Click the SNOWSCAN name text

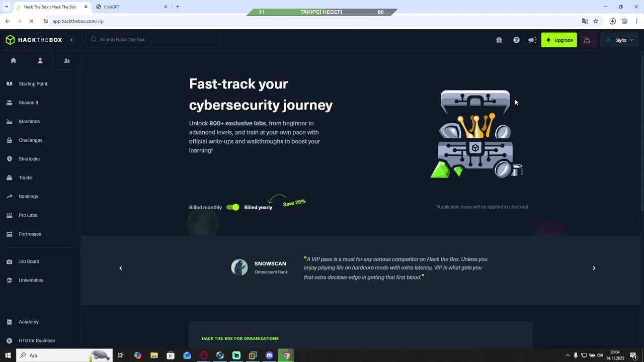click(270, 264)
